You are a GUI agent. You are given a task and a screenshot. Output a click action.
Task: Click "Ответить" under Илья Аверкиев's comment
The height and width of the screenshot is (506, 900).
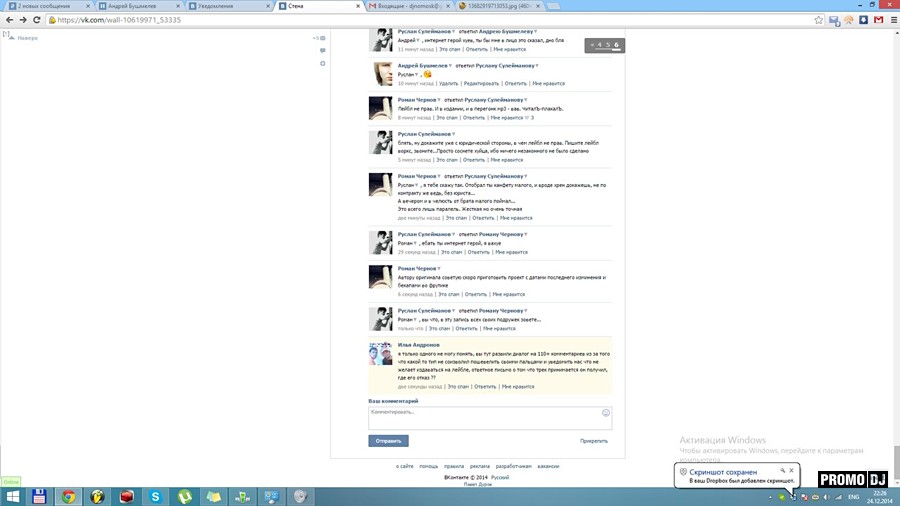tap(484, 386)
